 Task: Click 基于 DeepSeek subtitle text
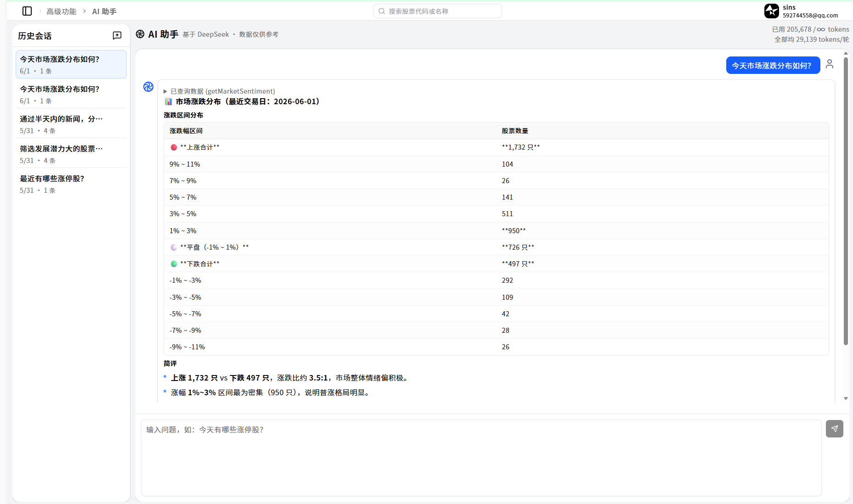coord(206,34)
